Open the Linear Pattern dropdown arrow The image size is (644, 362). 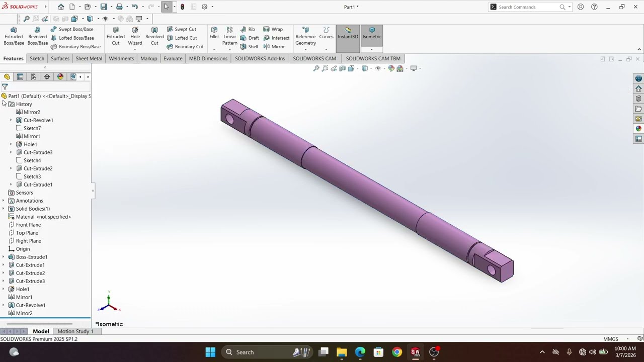coord(230,49)
